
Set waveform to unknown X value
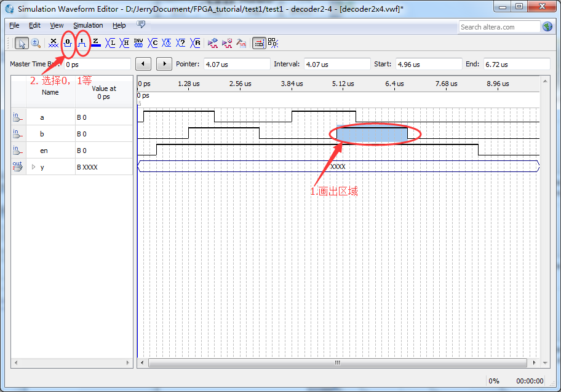click(x=52, y=43)
